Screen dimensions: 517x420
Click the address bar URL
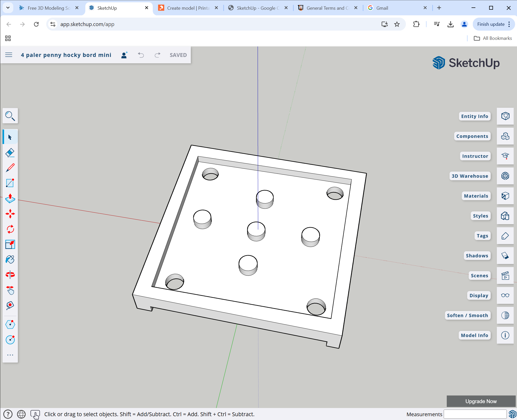(x=87, y=24)
